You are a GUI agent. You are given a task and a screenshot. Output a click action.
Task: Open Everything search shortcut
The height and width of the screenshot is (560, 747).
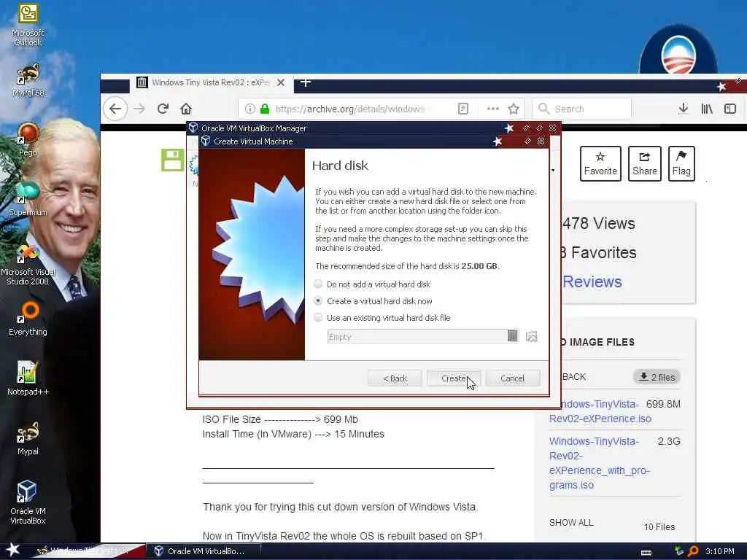click(x=28, y=319)
